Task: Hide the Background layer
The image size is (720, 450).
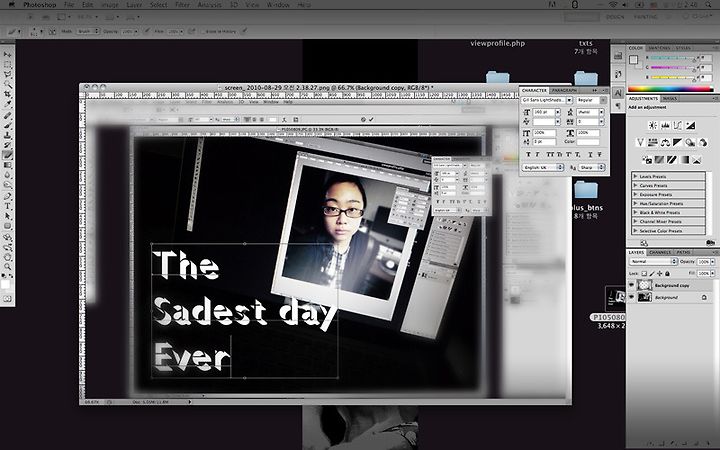Action: (631, 297)
